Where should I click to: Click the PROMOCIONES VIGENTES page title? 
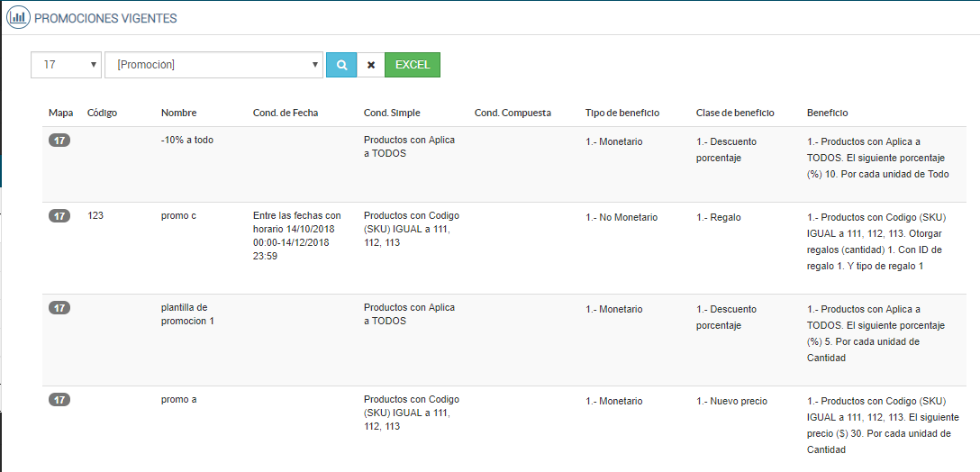coord(105,18)
